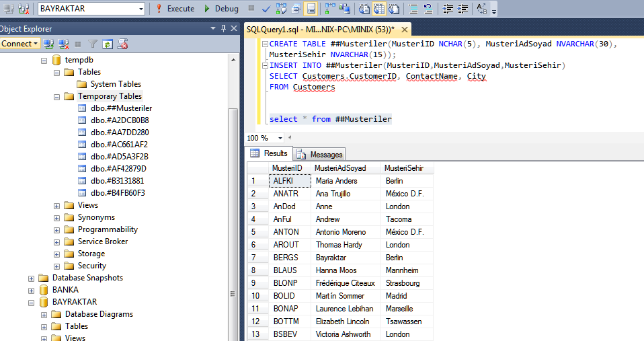Open the BAYRAKTAR database dropdown

pyautogui.click(x=140, y=9)
